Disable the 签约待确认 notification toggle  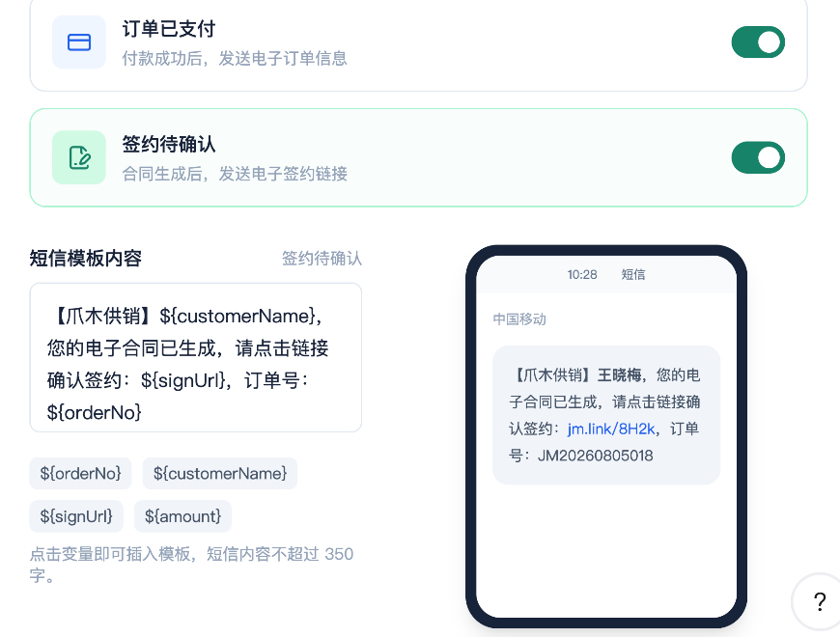click(758, 157)
